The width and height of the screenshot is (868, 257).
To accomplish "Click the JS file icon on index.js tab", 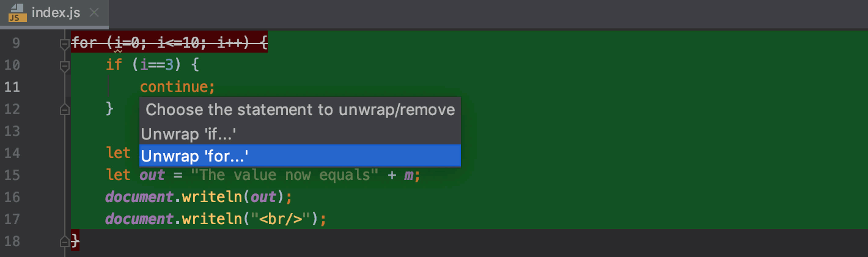I will point(17,12).
